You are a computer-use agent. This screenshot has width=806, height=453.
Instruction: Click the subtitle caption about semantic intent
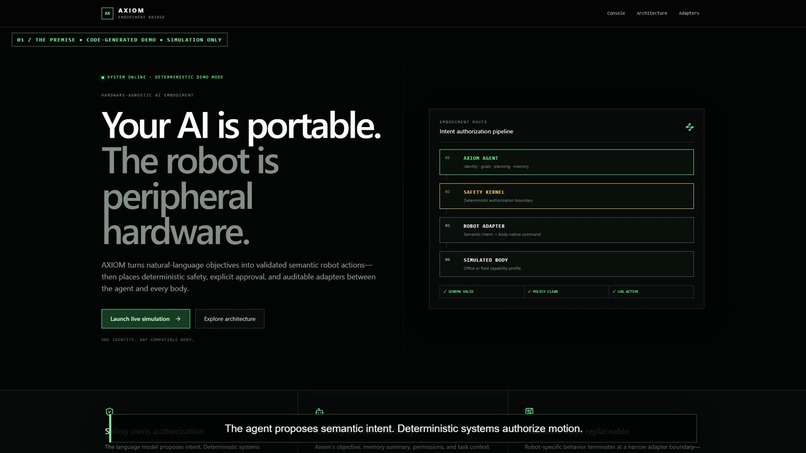pyautogui.click(x=404, y=428)
